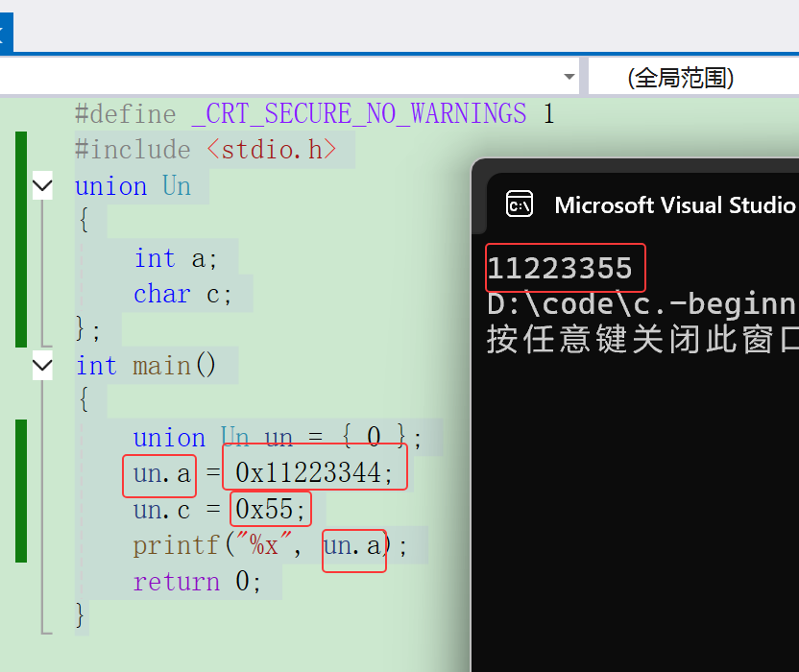Click the console window terminal icon
The image size is (799, 672).
coord(520,204)
